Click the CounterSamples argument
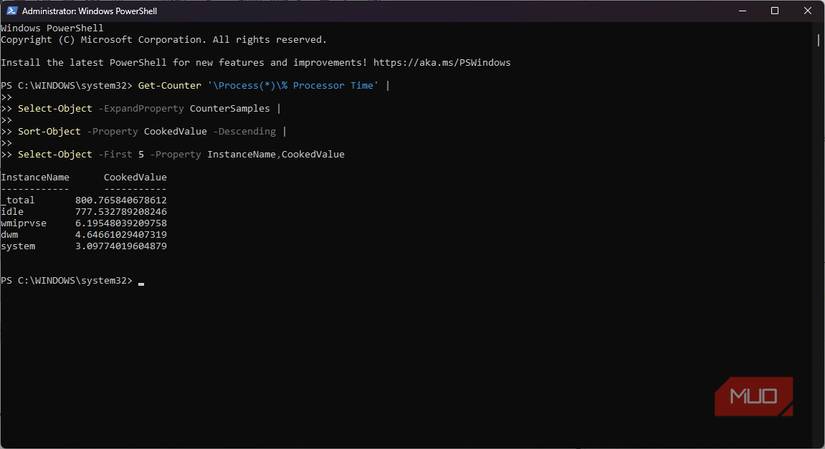Image resolution: width=825 pixels, height=449 pixels. coord(229,108)
